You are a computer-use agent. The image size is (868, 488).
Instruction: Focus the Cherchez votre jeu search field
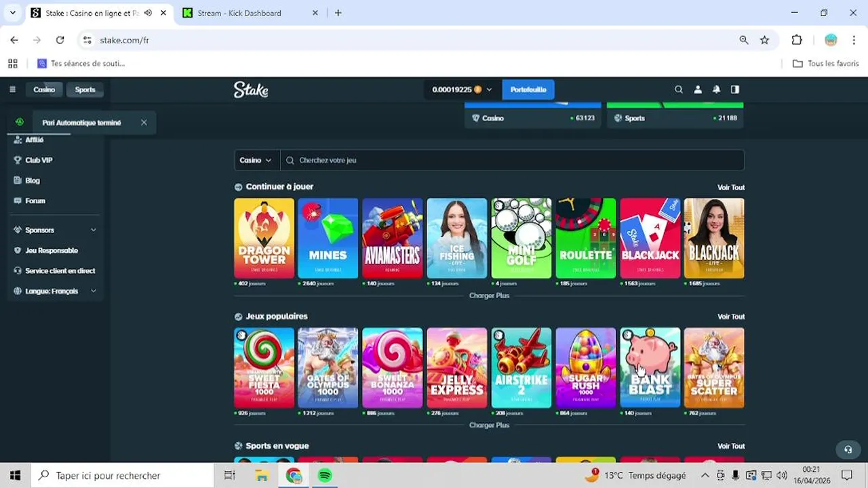click(x=512, y=160)
